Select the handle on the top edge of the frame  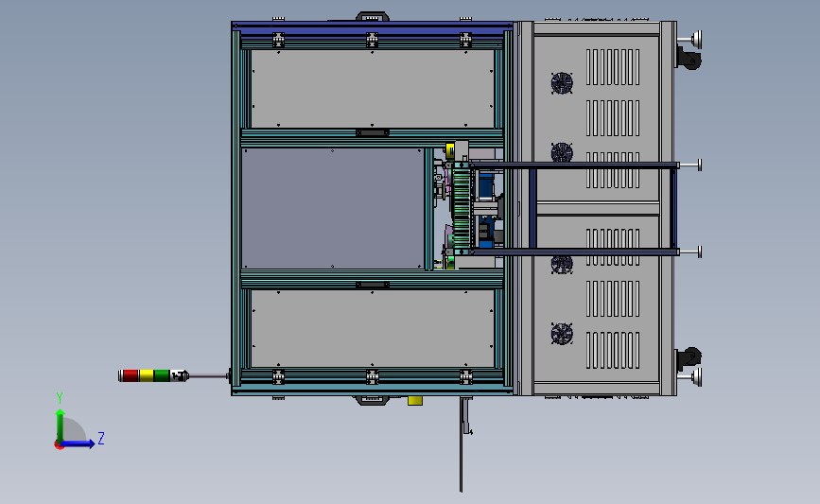click(373, 17)
